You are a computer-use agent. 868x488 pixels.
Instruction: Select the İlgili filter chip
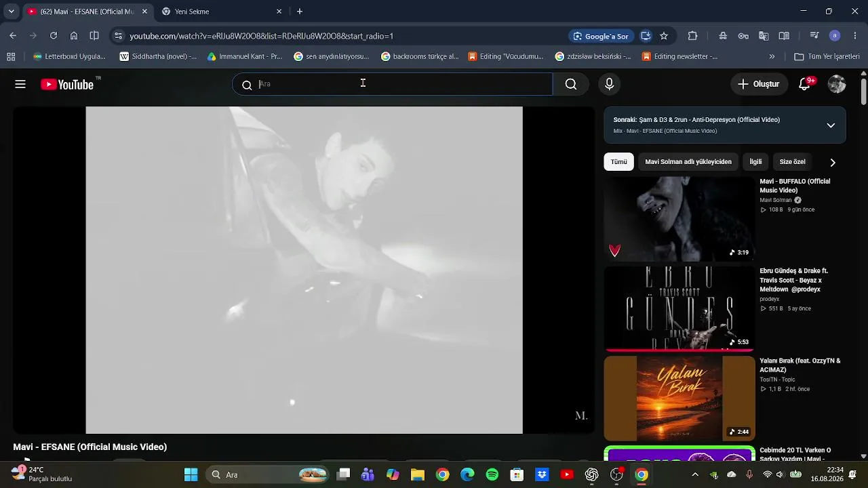[755, 162]
